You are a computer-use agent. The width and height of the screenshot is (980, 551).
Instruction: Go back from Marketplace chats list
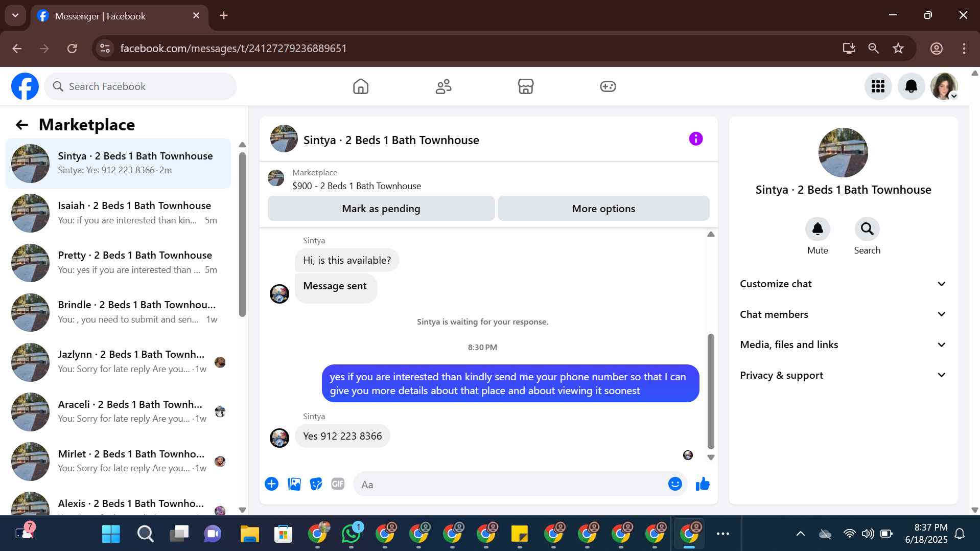[22, 125]
